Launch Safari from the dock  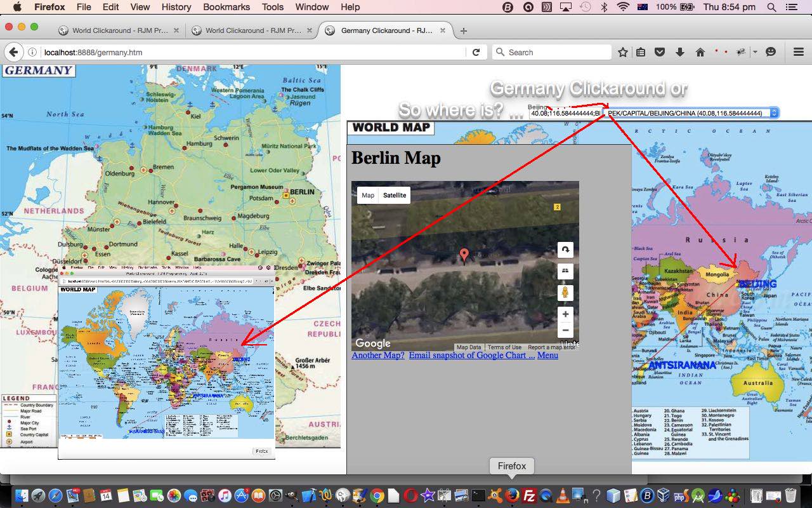coord(55,495)
